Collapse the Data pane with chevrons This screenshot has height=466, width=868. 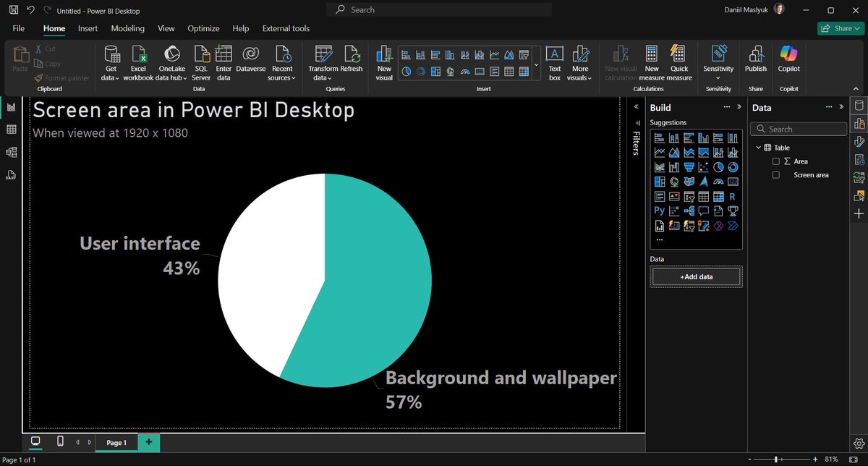coord(841,107)
